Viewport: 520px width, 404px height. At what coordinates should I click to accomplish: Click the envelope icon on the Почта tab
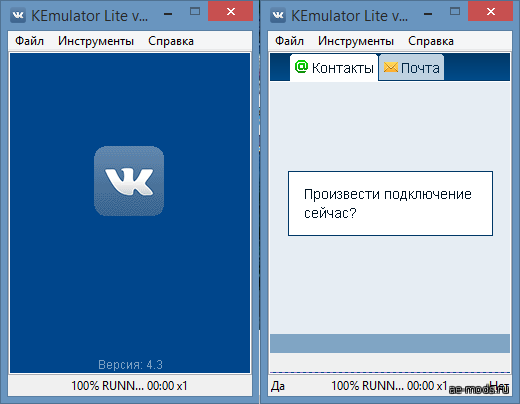(x=391, y=67)
